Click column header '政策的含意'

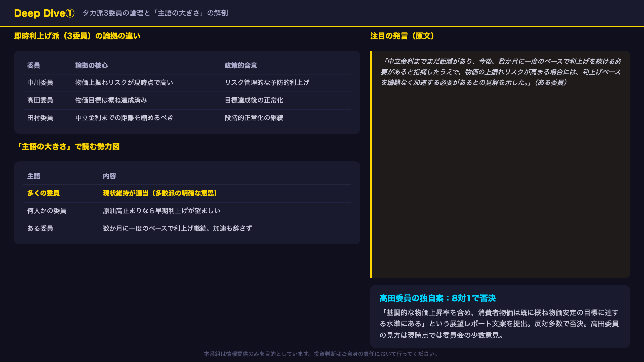pyautogui.click(x=241, y=65)
